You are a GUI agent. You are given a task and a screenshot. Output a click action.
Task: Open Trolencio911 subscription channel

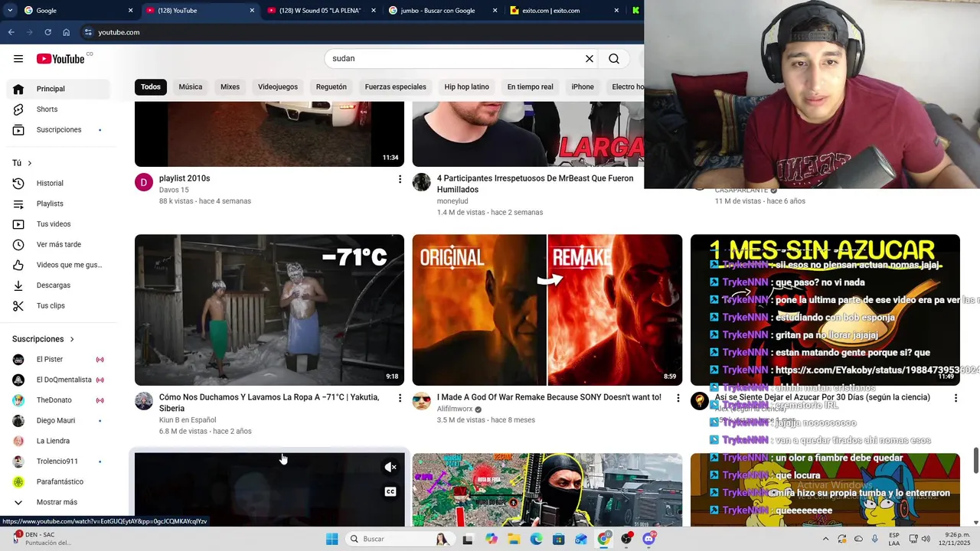[x=58, y=461]
